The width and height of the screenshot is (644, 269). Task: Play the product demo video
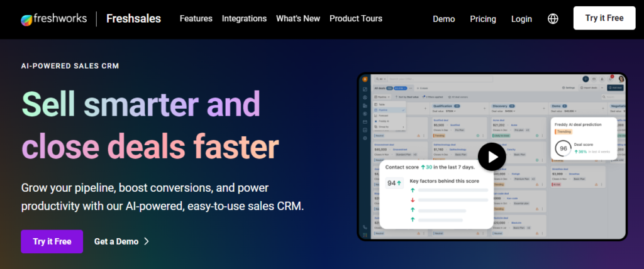tap(491, 156)
